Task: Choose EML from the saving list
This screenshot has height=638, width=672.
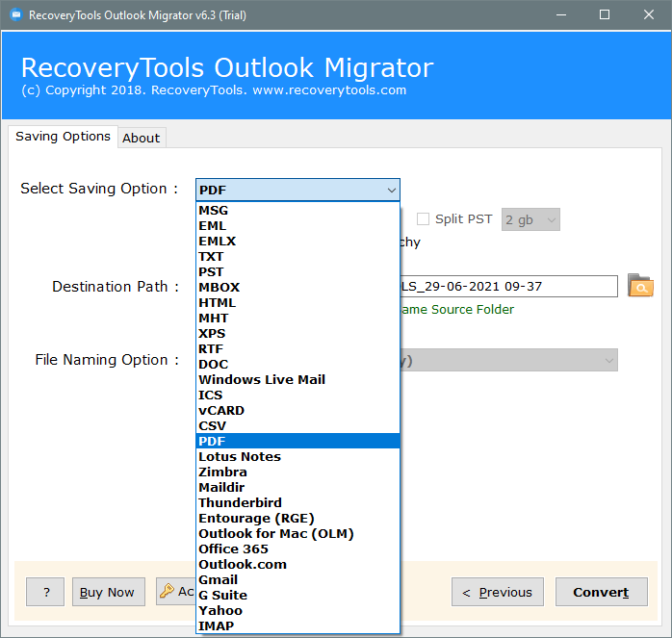Action: (x=297, y=226)
